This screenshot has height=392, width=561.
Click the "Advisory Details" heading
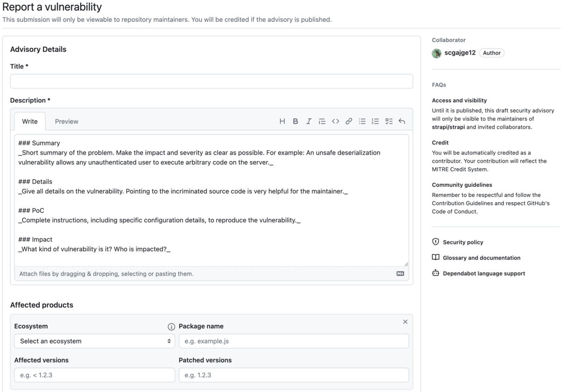coord(38,50)
